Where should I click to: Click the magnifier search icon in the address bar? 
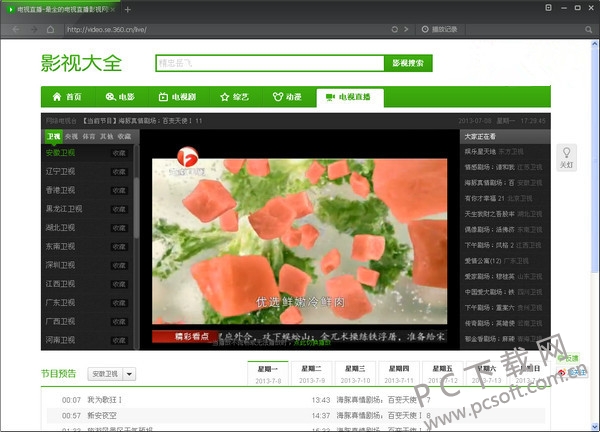click(x=589, y=29)
